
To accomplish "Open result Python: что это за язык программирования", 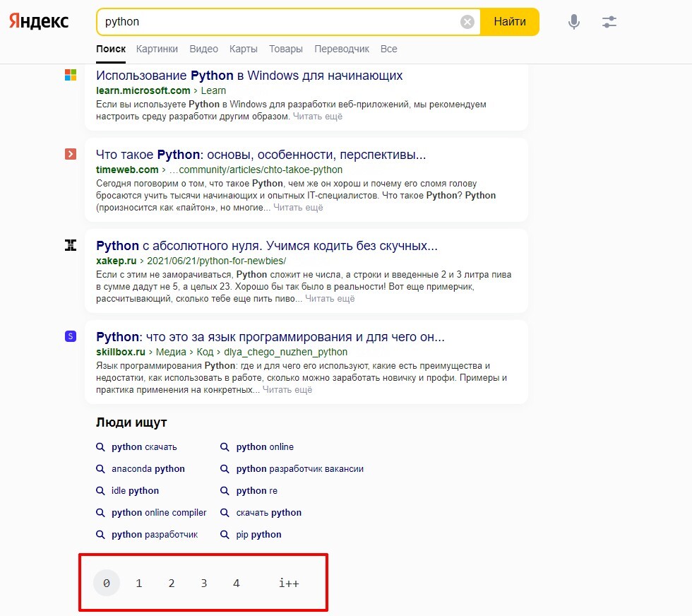I will tap(270, 337).
